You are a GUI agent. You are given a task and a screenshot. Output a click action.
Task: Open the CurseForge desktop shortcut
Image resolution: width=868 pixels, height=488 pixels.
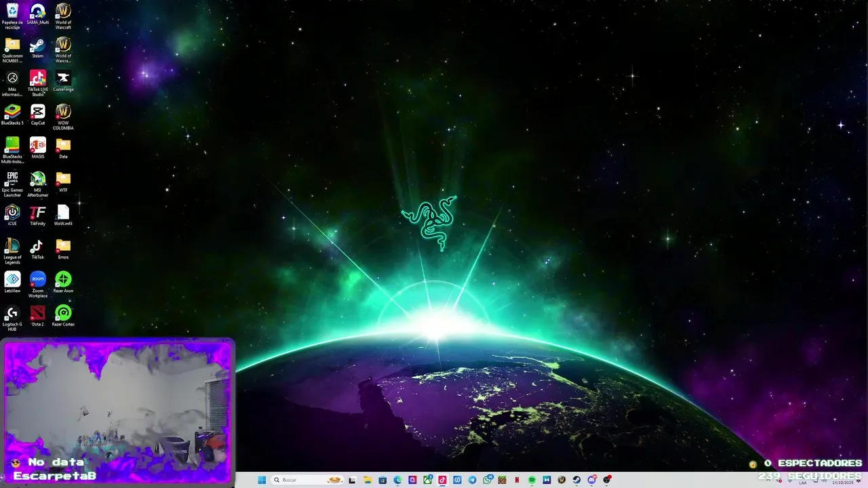63,81
